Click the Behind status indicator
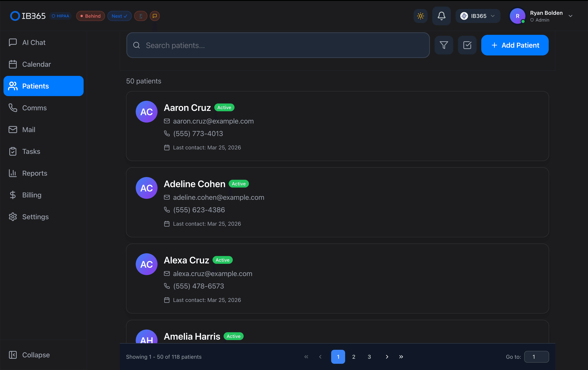Viewport: 588px width, 370px height. click(x=90, y=16)
